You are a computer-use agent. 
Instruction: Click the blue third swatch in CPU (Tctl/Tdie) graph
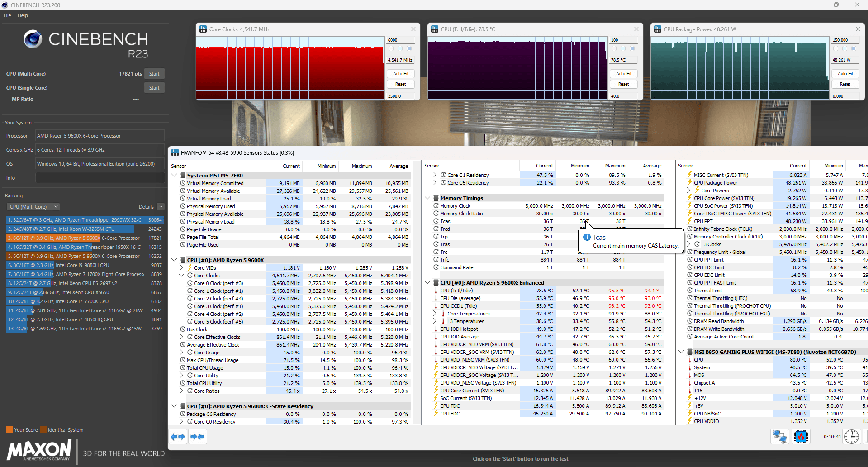(x=632, y=48)
